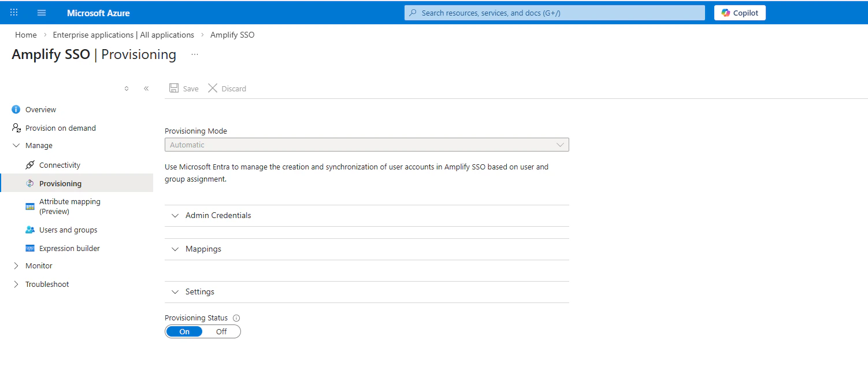This screenshot has height=369, width=868.
Task: Click the Provisioning Status label text
Action: point(196,318)
